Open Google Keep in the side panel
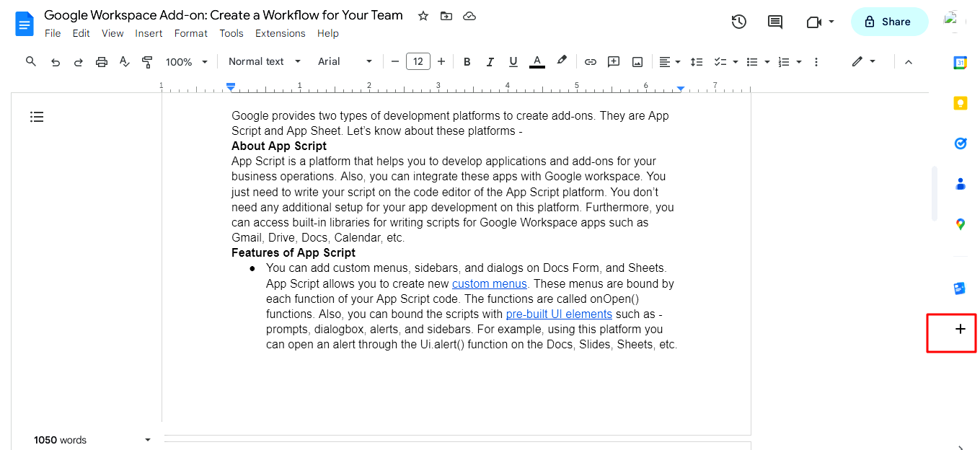The image size is (980, 450). tap(961, 103)
